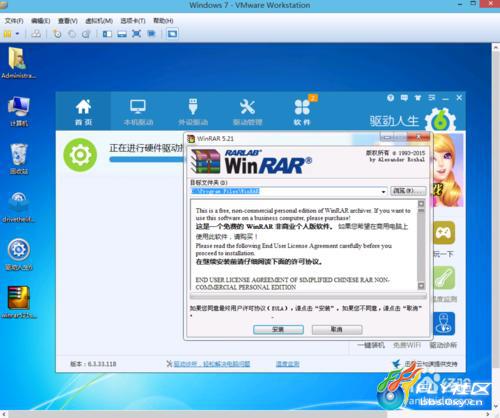Click the question mark help icon in 驱动人生 title
Image resolution: width=500 pixels, height=418 pixels.
coord(390,98)
